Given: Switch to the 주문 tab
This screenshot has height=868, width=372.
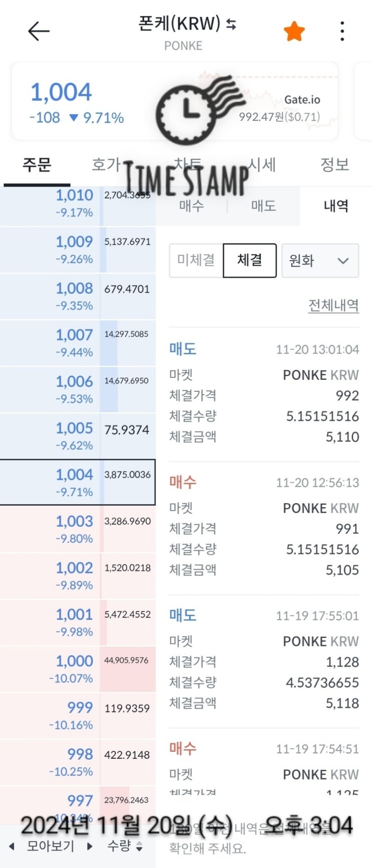Looking at the screenshot, I should click(x=37, y=165).
